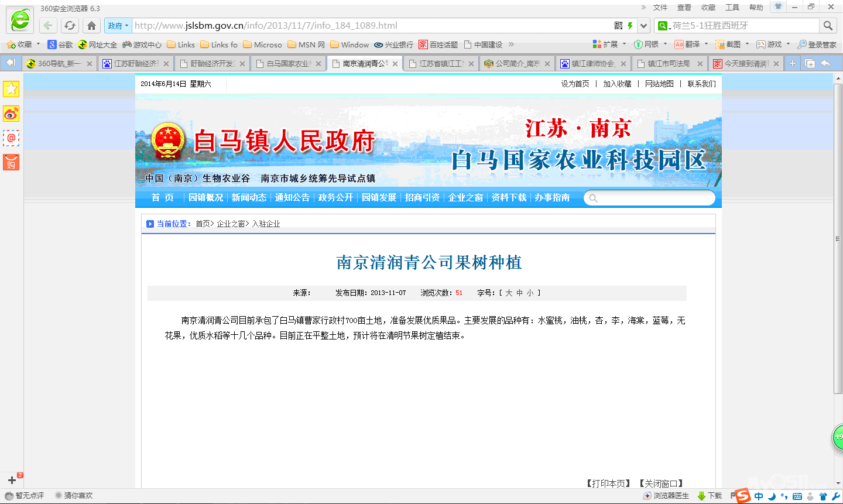The image size is (843, 504).
Task: Open Weibo from the left sidebar
Action: point(10,114)
